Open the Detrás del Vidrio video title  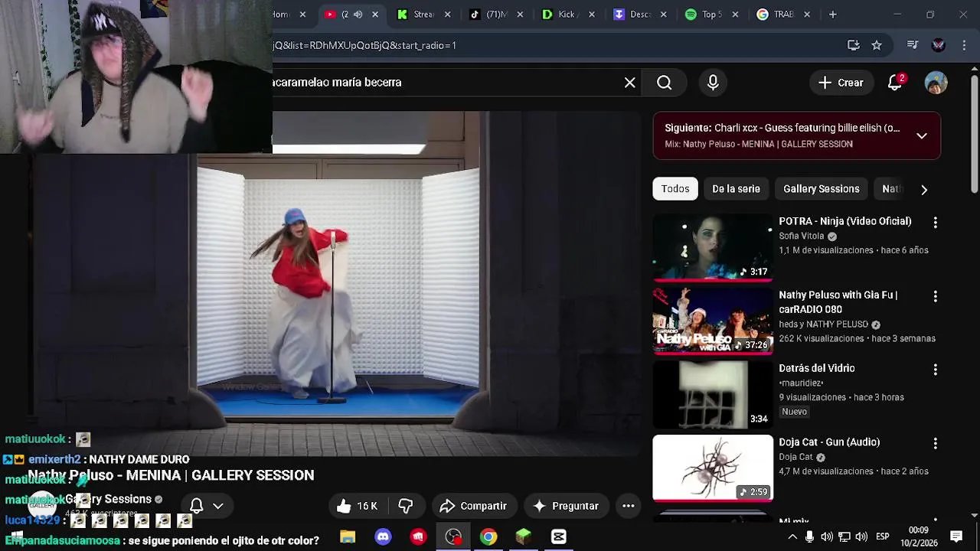[x=817, y=368]
